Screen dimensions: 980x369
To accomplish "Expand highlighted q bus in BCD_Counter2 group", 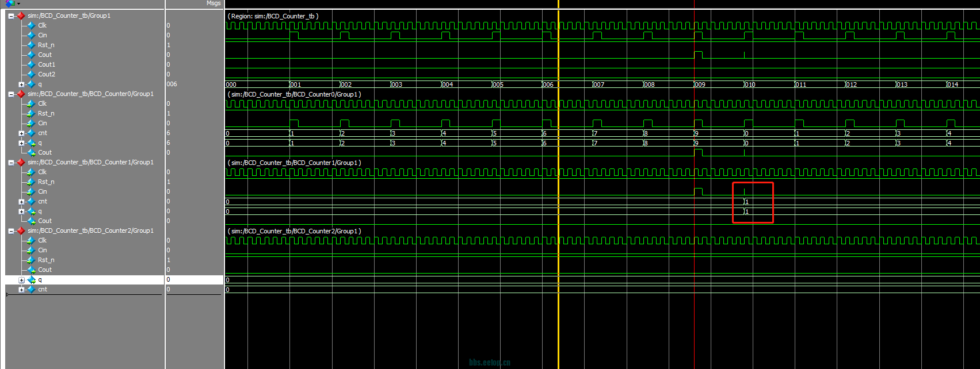I will (x=21, y=280).
